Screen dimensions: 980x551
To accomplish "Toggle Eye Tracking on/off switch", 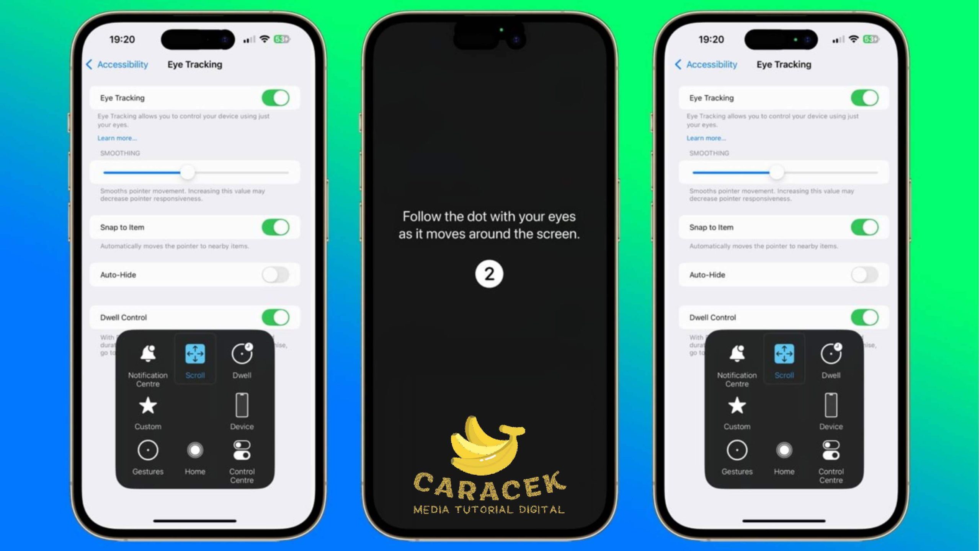I will coord(276,98).
